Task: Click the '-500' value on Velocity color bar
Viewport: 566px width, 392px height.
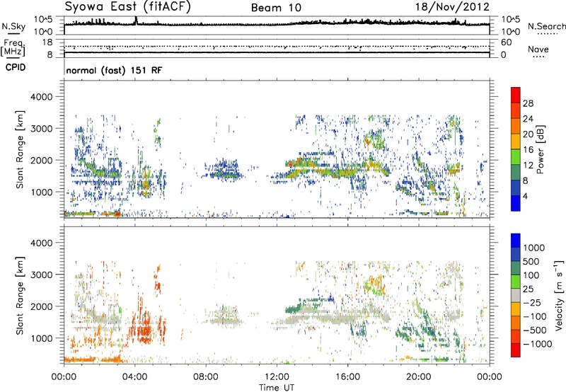Action: tap(535, 330)
